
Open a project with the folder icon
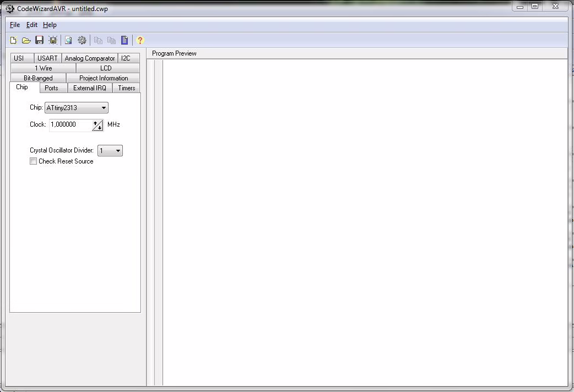(26, 40)
